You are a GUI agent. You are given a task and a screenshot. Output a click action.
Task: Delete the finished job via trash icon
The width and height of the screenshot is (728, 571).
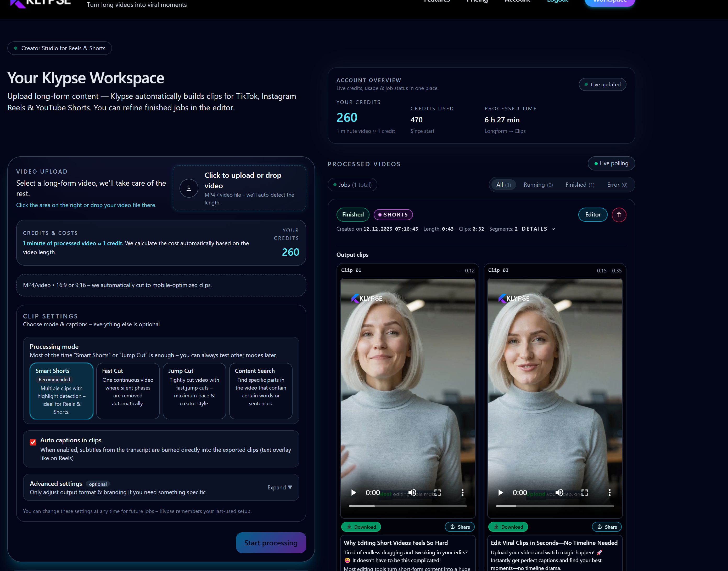point(619,215)
